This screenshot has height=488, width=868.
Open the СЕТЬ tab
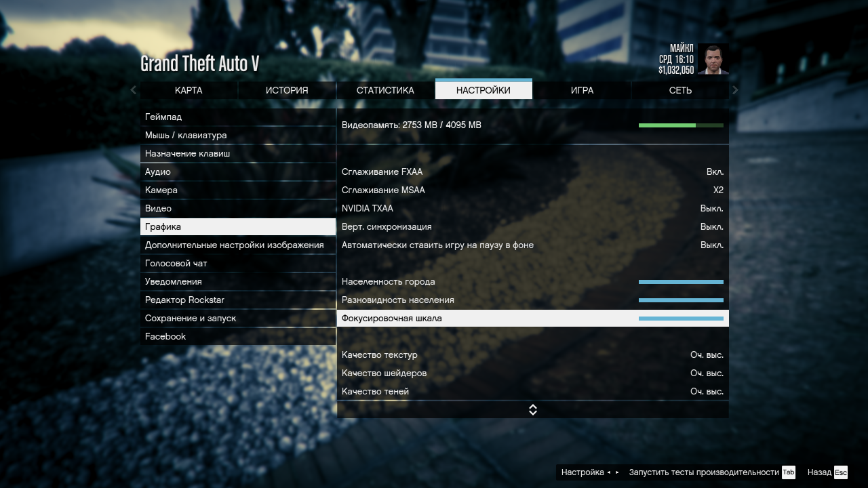[x=680, y=90]
